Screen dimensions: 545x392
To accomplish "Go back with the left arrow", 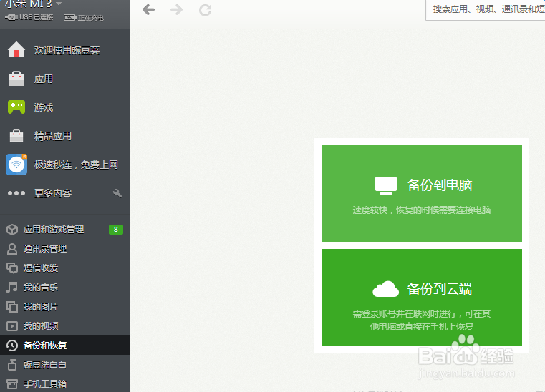I will [x=148, y=10].
